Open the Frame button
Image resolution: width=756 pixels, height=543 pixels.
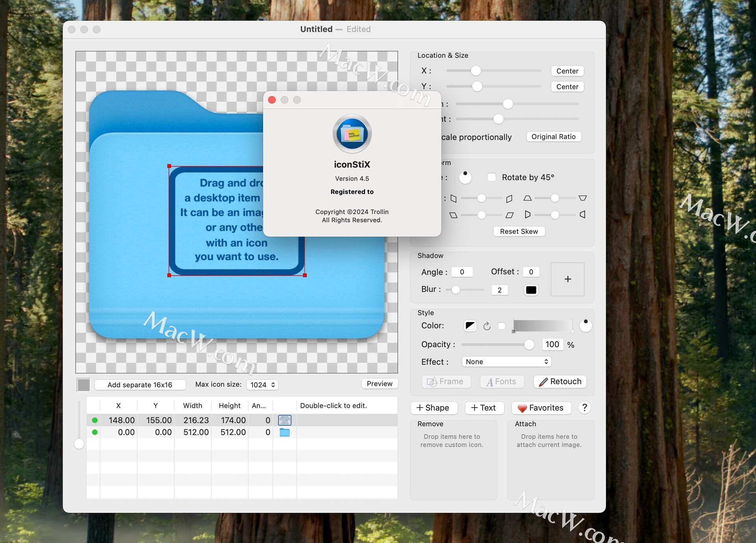445,382
